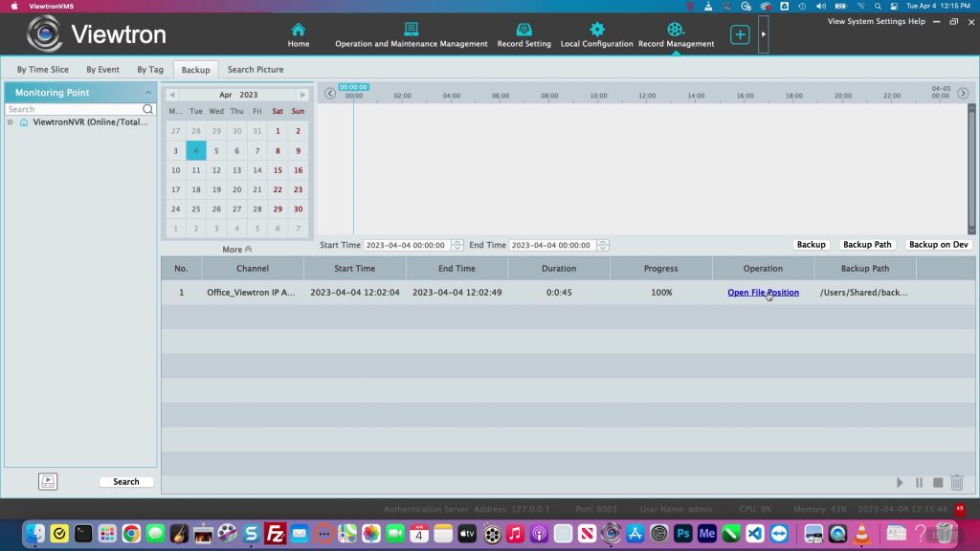Open the Record Setting module
Screen dimensions: 980x551
tap(523, 35)
